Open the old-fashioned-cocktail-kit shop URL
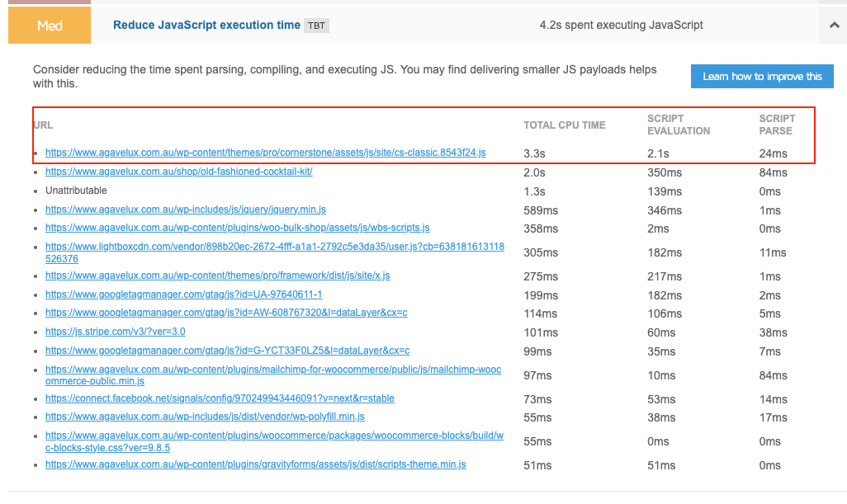 [178, 172]
